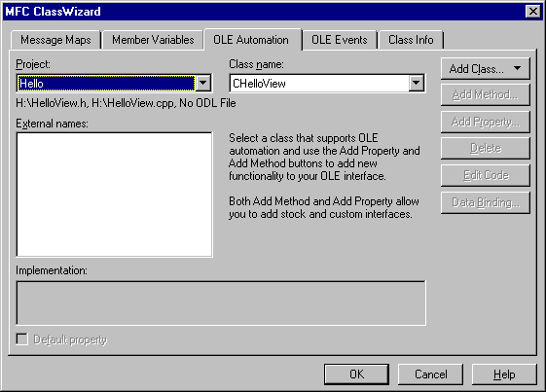Click the Add Property button
The width and height of the screenshot is (546, 392).
pos(486,122)
